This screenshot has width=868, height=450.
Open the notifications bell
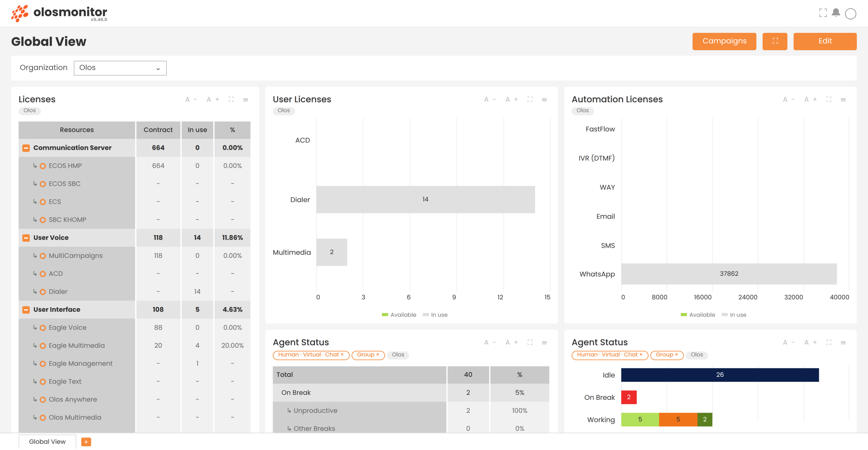836,13
